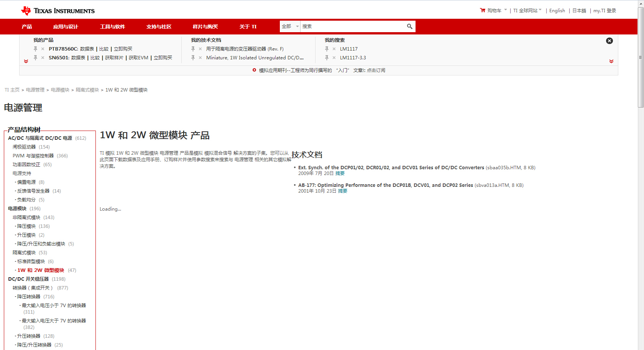The image size is (644, 350).
Task: Open the 产品 menu
Action: pyautogui.click(x=27, y=27)
